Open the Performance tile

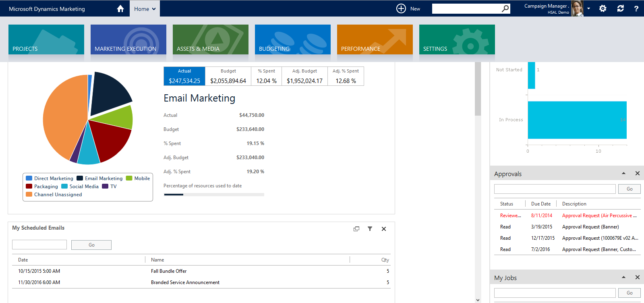point(375,39)
